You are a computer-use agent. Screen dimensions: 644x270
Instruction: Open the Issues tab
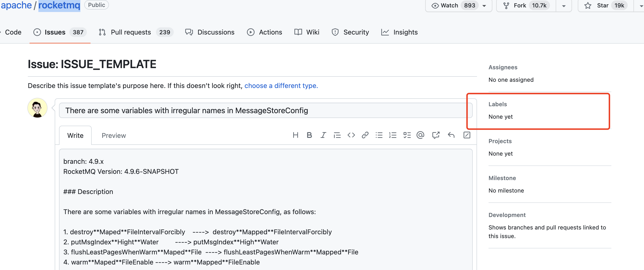60,32
